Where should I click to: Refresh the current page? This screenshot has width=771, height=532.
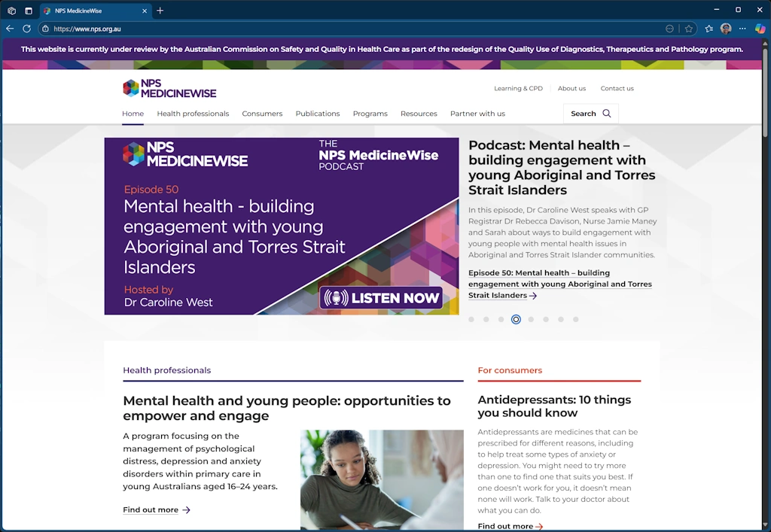(x=26, y=29)
